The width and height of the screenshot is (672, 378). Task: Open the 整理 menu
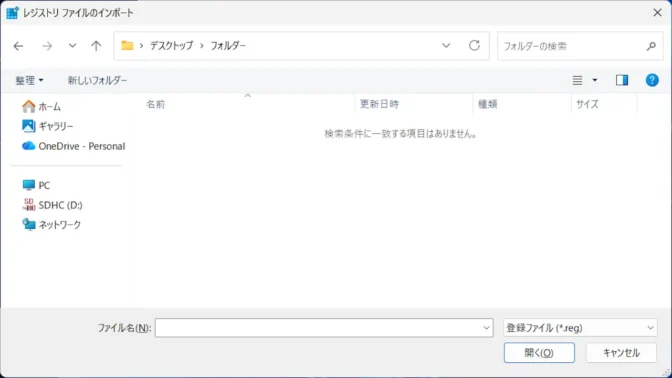[x=29, y=80]
